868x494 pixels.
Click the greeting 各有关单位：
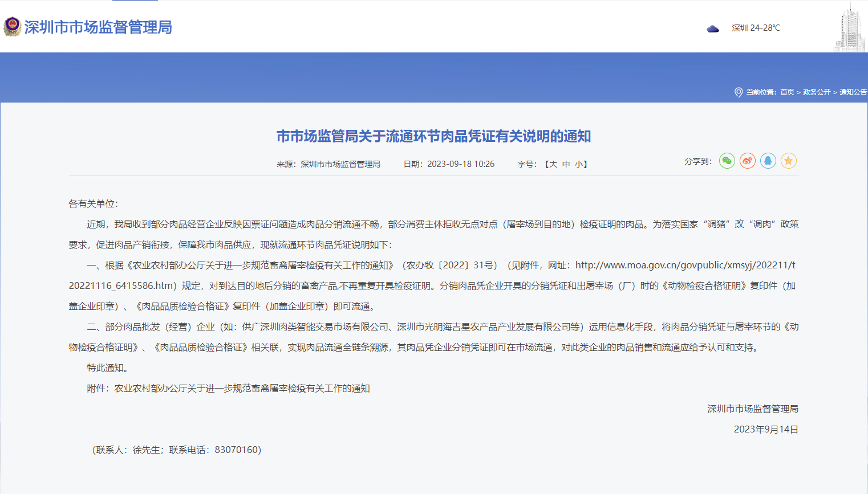point(94,204)
